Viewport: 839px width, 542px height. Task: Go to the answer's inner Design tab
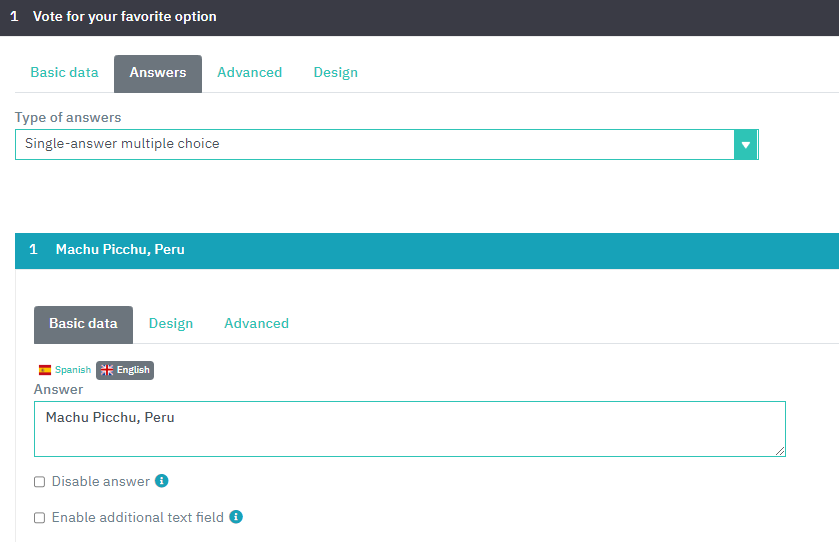tap(171, 324)
